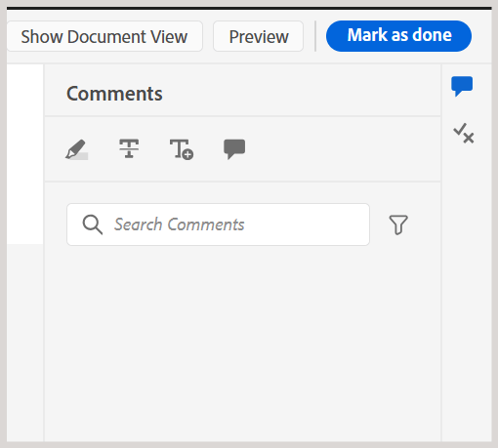Viewport: 498px width, 448px height.
Task: Open the comments filter funnel
Action: coord(398,224)
